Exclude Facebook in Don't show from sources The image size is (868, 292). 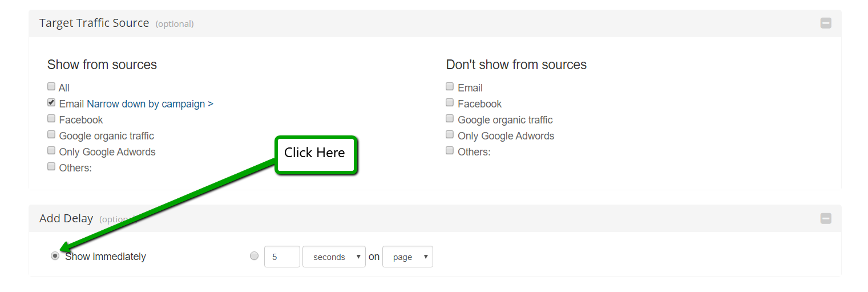click(x=450, y=103)
